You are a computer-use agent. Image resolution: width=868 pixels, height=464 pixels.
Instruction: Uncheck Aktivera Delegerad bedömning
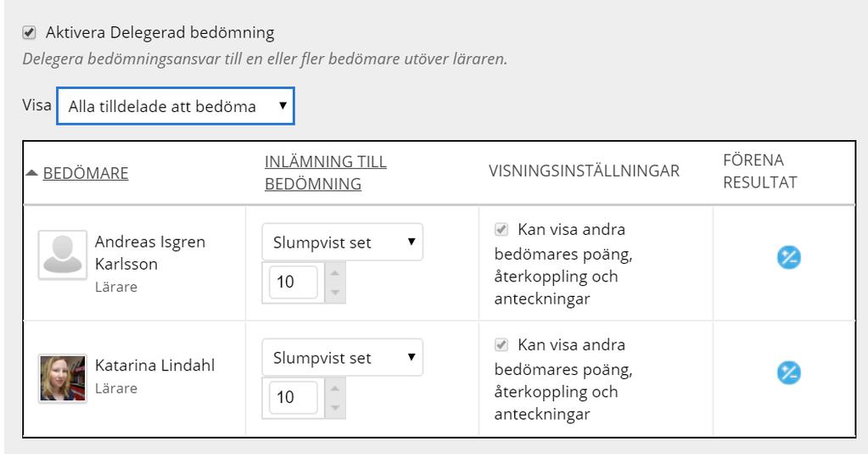pos(30,33)
